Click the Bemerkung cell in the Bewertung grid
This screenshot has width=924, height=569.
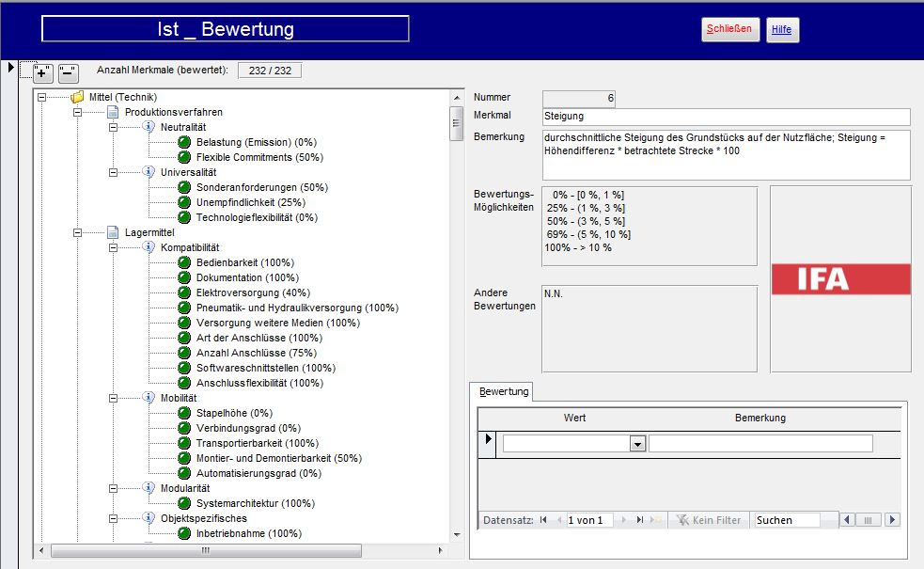tap(760, 443)
